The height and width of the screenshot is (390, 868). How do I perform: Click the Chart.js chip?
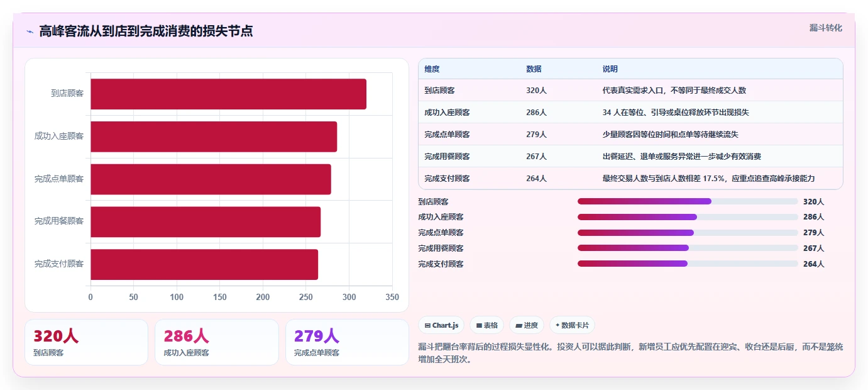pos(442,325)
